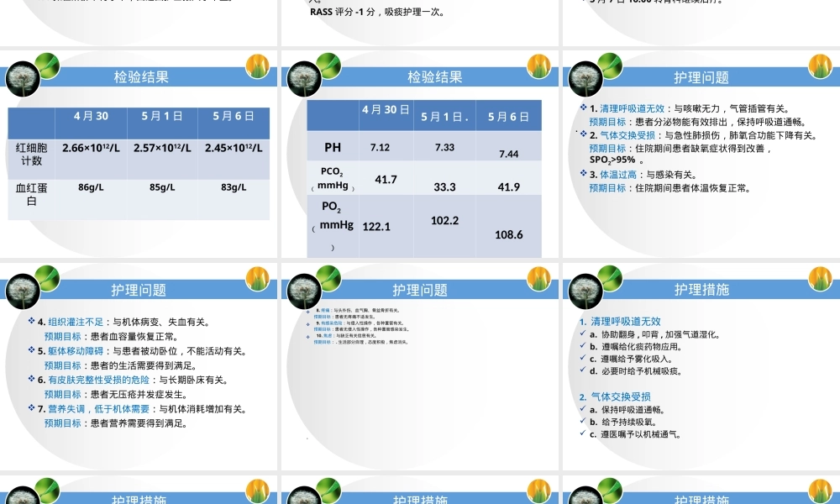The image size is (840, 504).
Task: Click the line 'RASS 评分 -1 分，吸痰护理一次'
Action: [378, 12]
